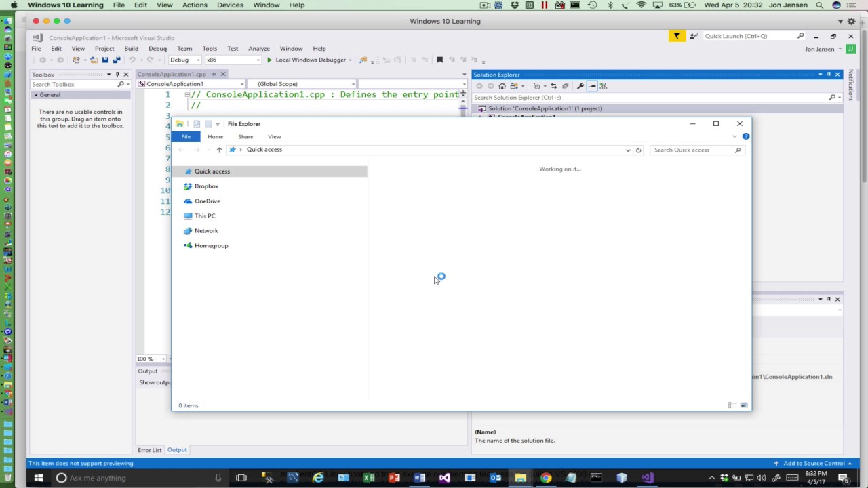The image size is (868, 488).
Task: Click Search Quick access field
Action: (697, 150)
